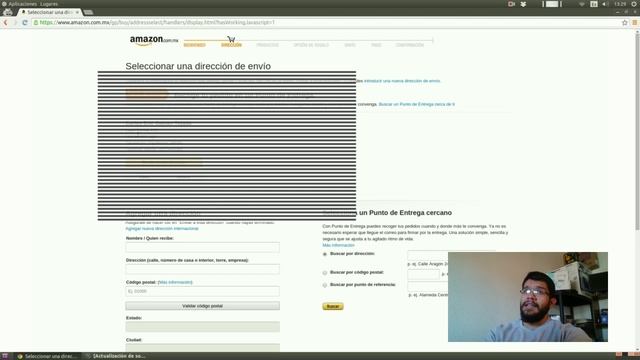Viewport: 640px width, 360px height.
Task: Open a new tab with the new-tab button
Action: tap(88, 12)
